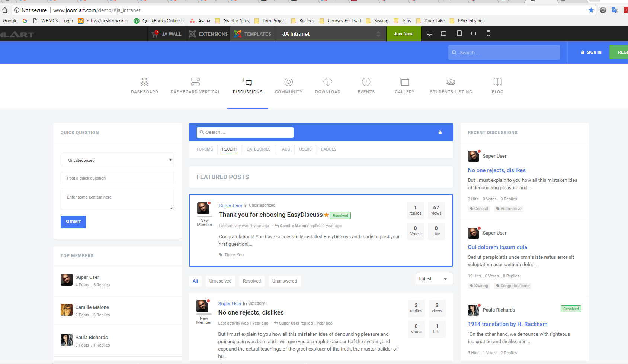Open the Uncategorized category dropdown
628x364 pixels.
[117, 160]
